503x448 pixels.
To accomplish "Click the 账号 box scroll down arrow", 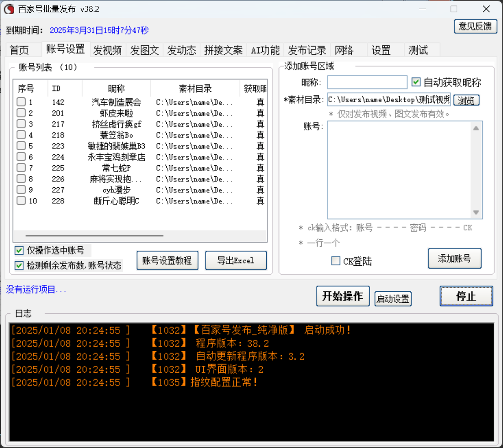I will tap(476, 212).
